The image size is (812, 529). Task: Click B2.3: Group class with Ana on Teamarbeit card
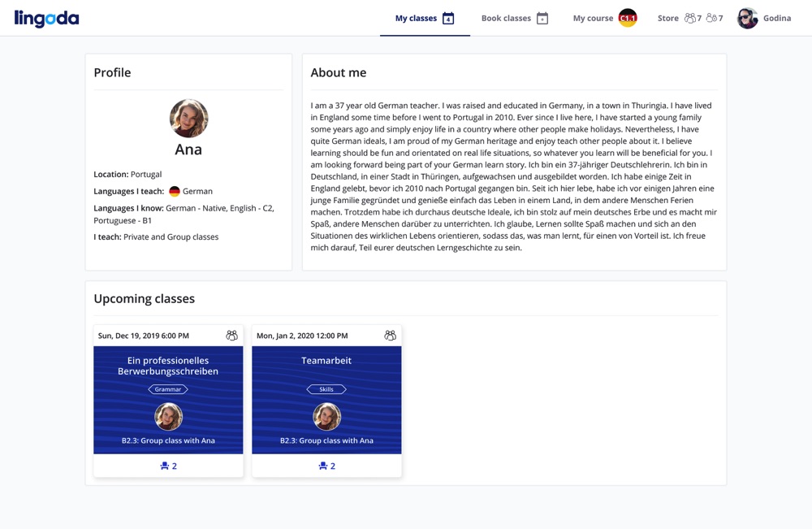coord(326,440)
